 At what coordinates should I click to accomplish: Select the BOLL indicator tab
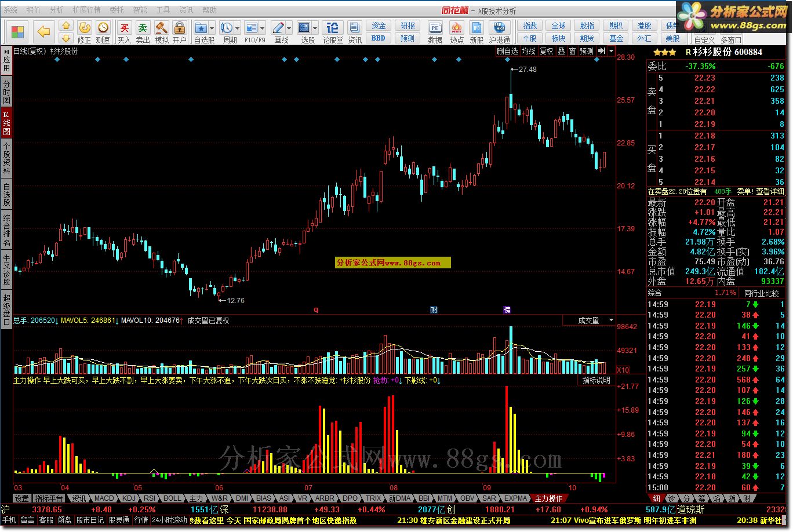point(172,498)
